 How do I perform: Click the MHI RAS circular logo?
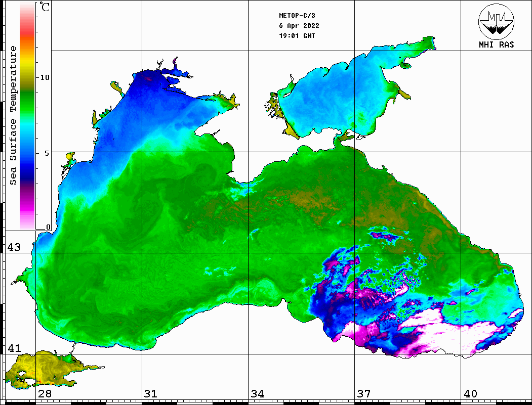tap(496, 21)
